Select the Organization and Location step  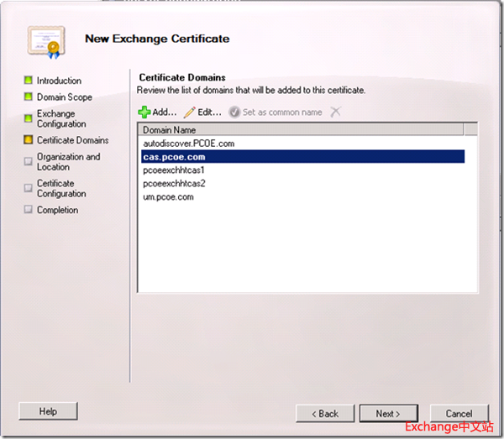[x=68, y=162]
